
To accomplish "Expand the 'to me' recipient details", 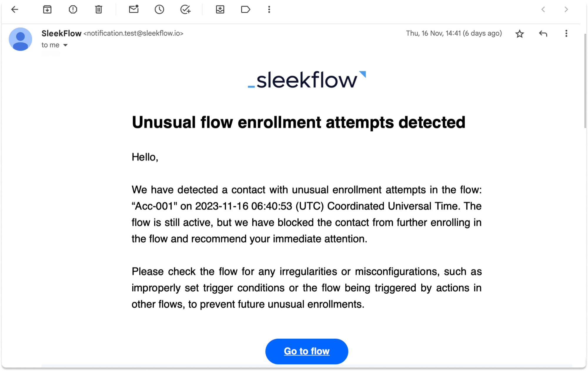I will 66,45.
